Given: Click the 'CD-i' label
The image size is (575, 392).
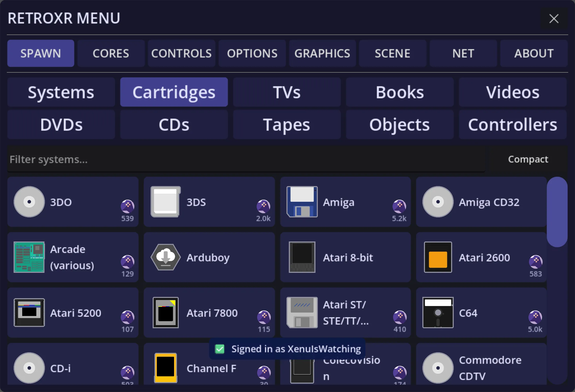Looking at the screenshot, I should (x=60, y=368).
